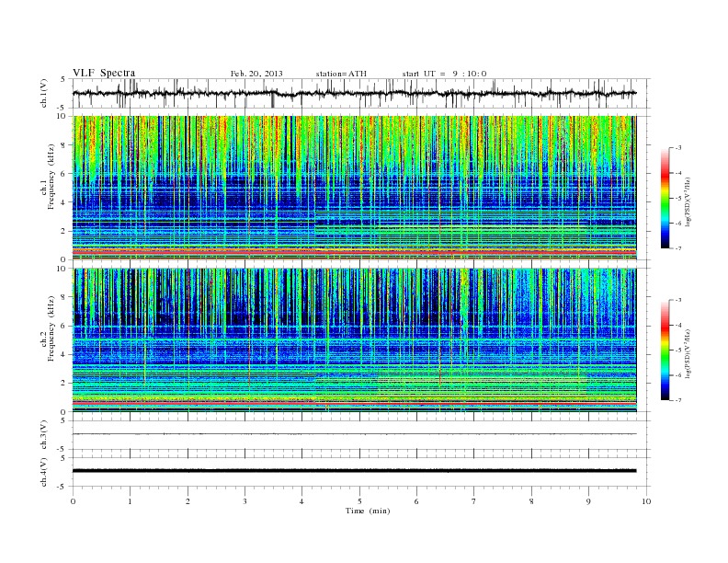Click the '-3' label on ch.1 colorbar
The width and height of the screenshot is (728, 563).
(677, 148)
